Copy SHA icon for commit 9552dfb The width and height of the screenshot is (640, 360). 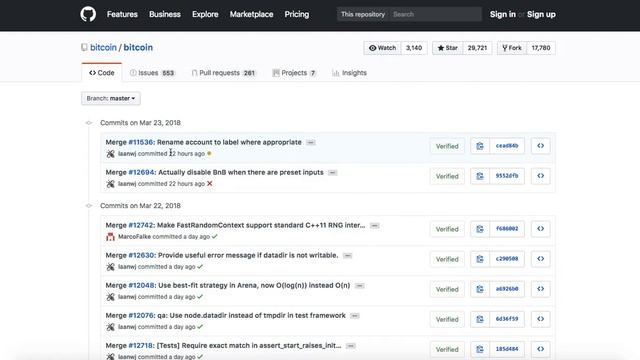point(480,176)
